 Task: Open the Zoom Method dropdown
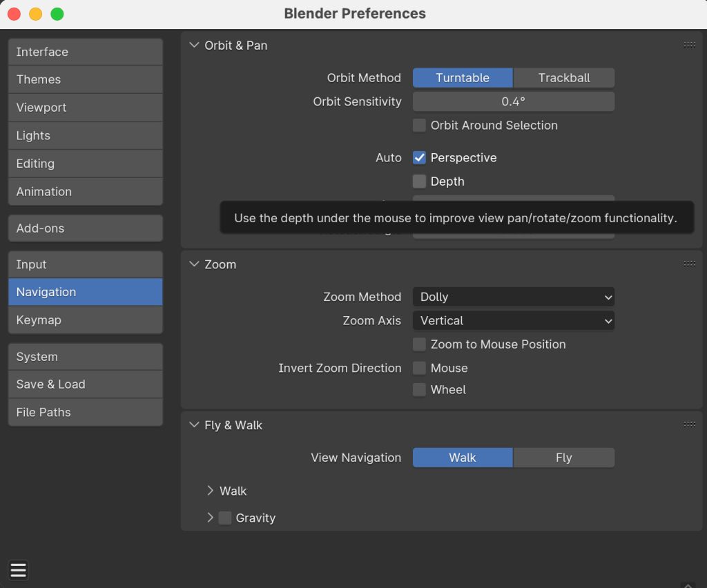[513, 297]
